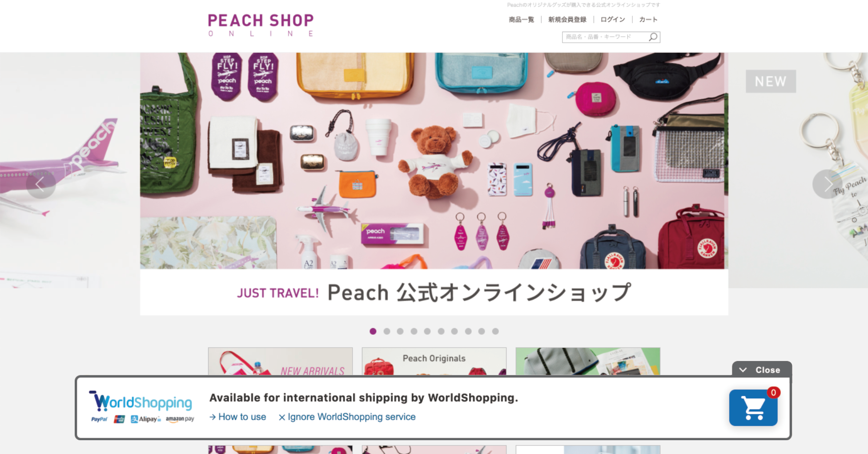Advance carousel with right arrow
868x454 pixels.
(827, 184)
